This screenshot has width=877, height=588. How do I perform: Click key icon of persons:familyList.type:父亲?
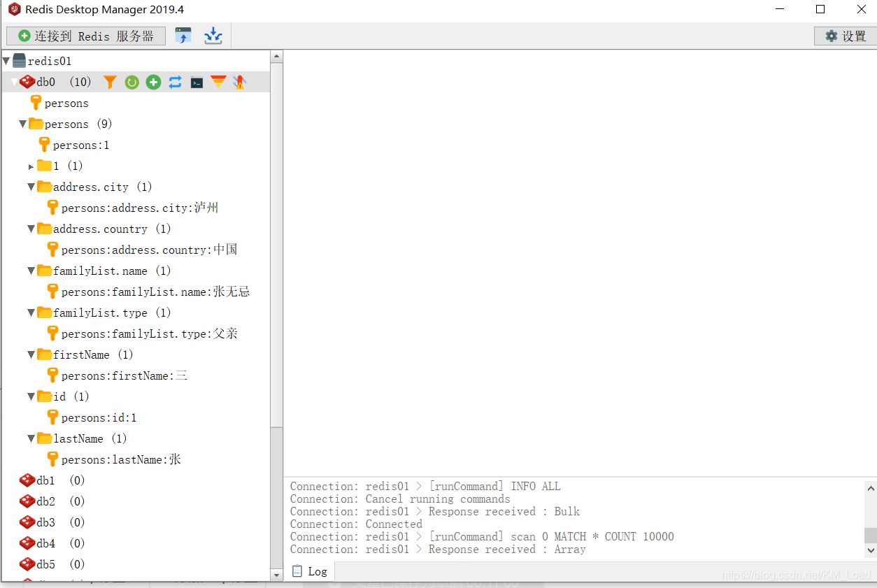coord(52,334)
